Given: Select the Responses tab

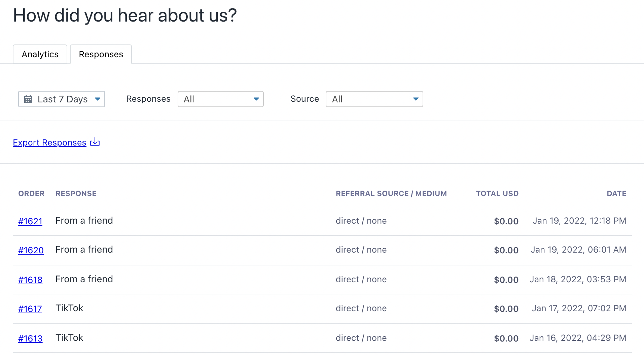Looking at the screenshot, I should [x=101, y=54].
